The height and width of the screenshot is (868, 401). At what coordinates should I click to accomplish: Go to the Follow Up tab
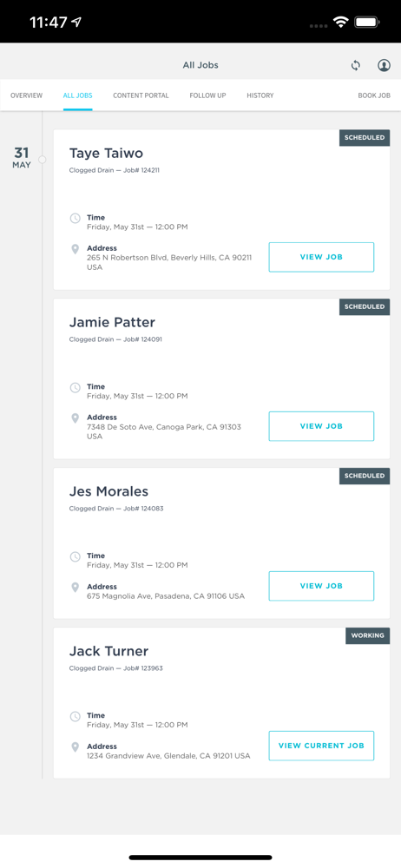(x=207, y=95)
